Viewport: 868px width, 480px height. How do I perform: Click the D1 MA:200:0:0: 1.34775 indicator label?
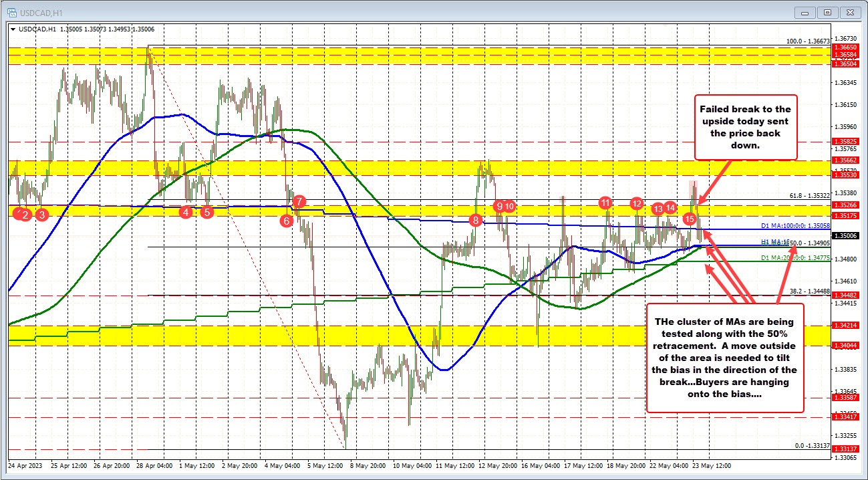click(796, 257)
